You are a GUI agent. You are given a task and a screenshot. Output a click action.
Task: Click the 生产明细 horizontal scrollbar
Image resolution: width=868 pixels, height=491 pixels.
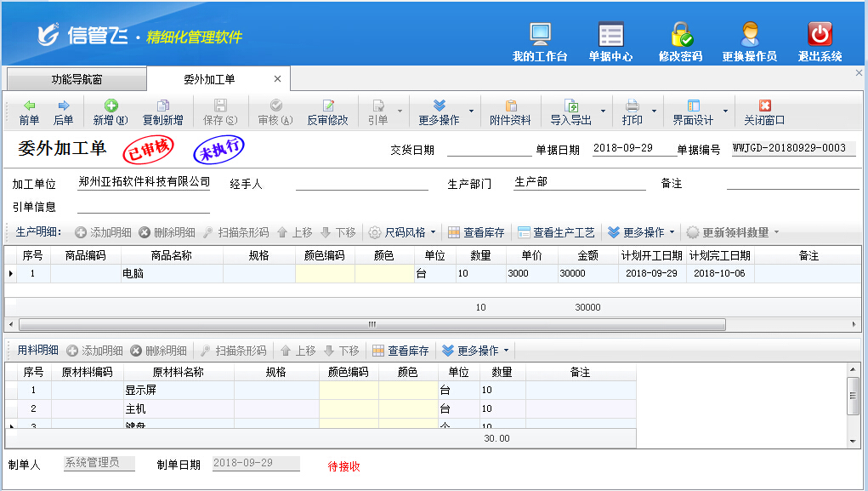point(372,325)
